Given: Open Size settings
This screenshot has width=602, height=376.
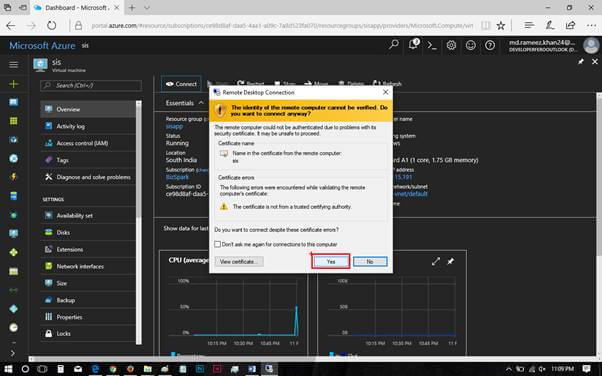Looking at the screenshot, I should (x=88, y=283).
